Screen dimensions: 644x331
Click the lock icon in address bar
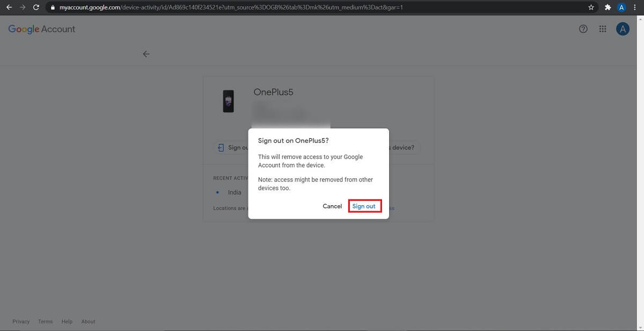(x=53, y=8)
